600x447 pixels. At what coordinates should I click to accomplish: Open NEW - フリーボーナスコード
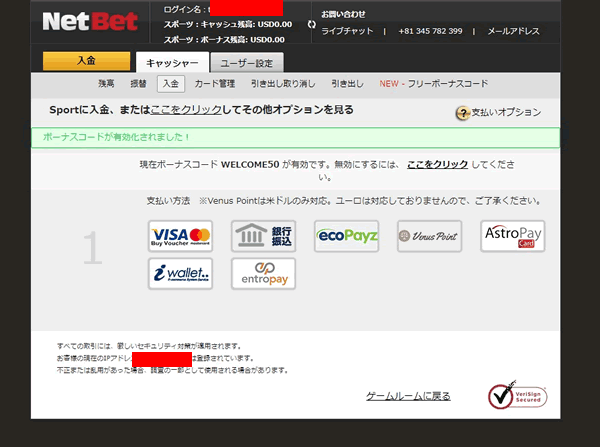434,83
